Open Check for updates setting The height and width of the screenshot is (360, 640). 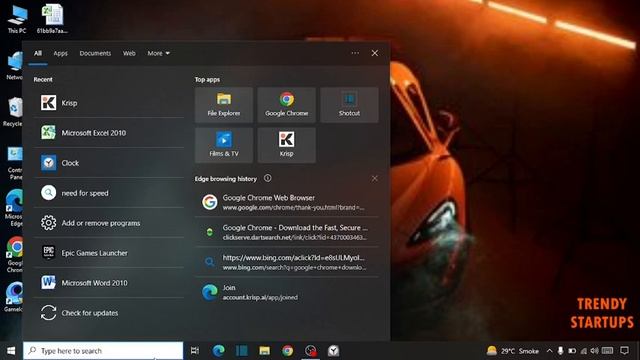pos(109,313)
